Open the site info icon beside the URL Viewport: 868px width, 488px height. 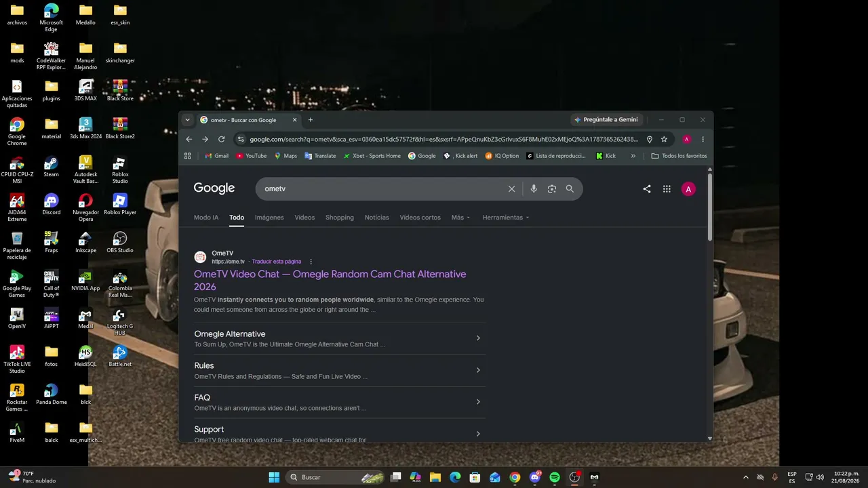[240, 139]
